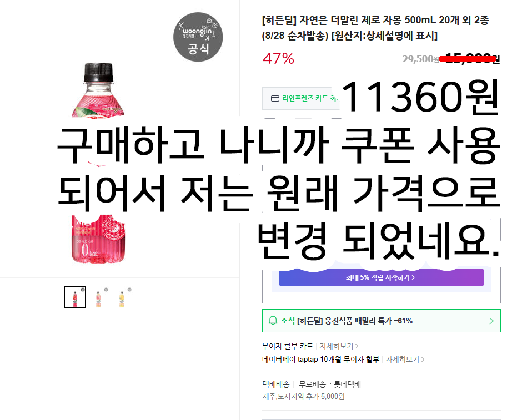Viewport: 527px width, 420px height.
Task: Click the 무료배송 · 롯데택배 shipping info
Action: click(330, 384)
